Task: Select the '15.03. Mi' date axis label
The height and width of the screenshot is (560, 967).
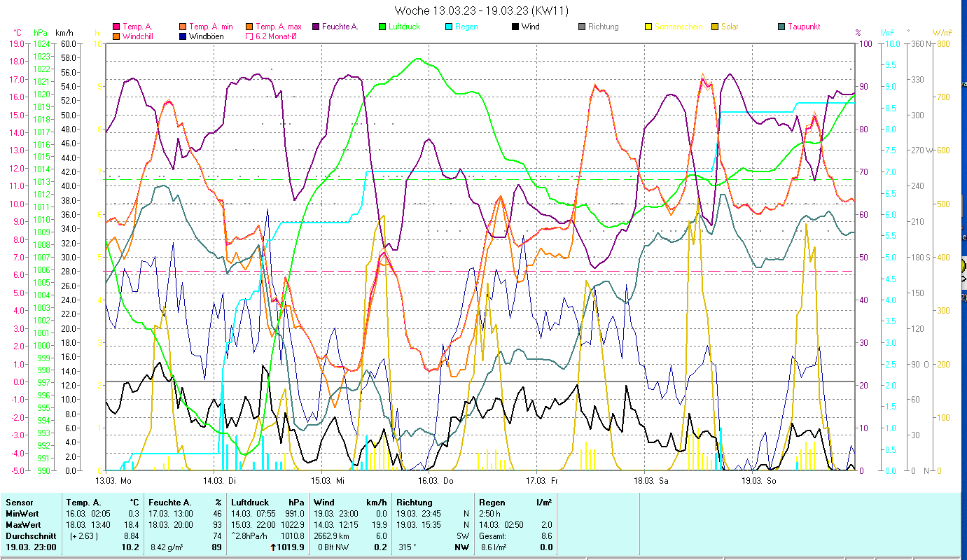Action: 328,481
